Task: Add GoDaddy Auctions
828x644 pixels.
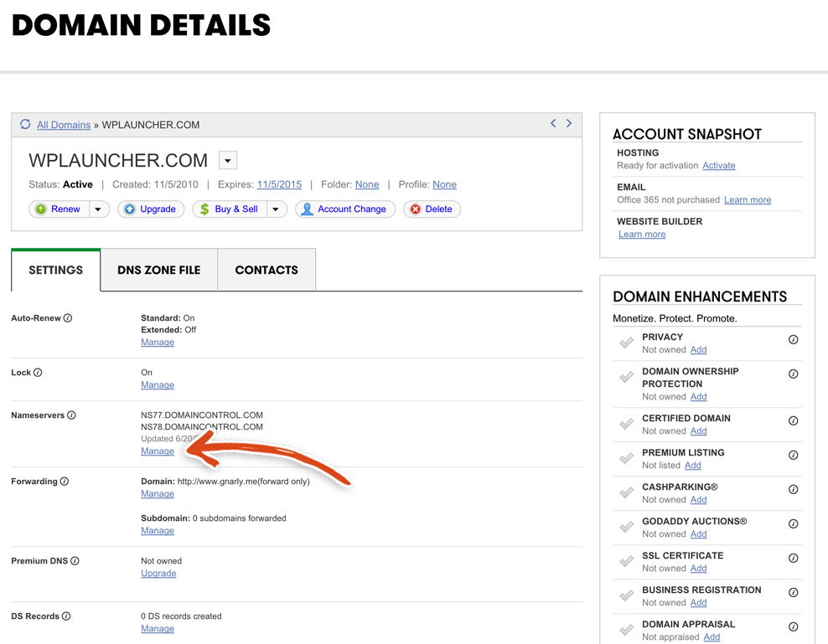Action: (x=699, y=533)
